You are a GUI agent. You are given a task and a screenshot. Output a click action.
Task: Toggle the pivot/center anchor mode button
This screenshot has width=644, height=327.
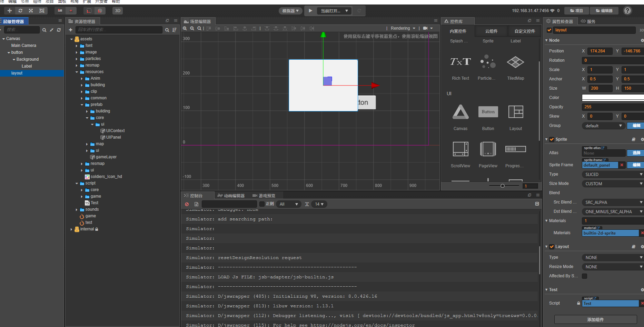pyautogui.click(x=60, y=11)
